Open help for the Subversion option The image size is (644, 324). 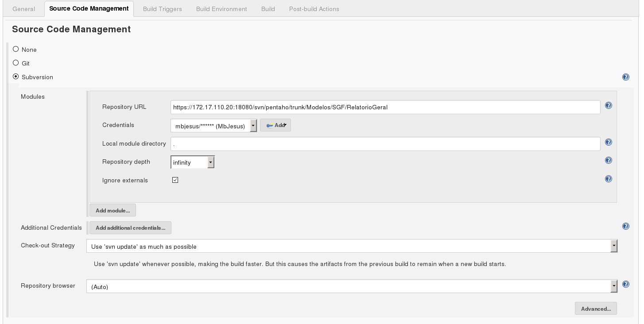coord(625,77)
